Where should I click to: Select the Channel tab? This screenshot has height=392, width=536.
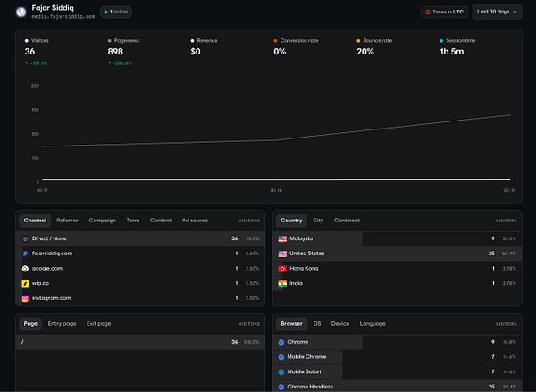(x=35, y=221)
